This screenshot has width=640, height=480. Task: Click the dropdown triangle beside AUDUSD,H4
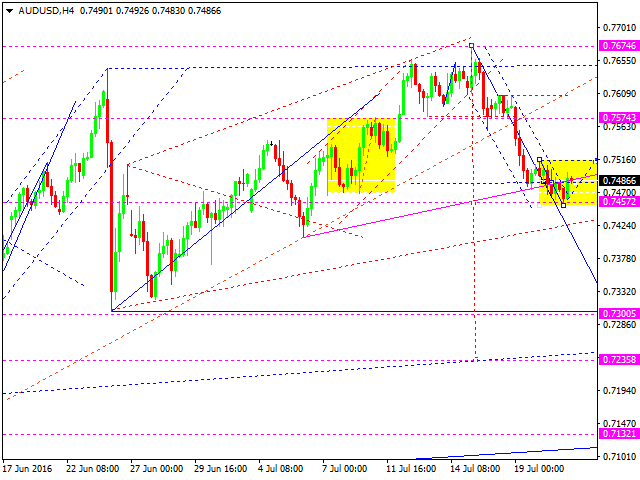point(9,11)
